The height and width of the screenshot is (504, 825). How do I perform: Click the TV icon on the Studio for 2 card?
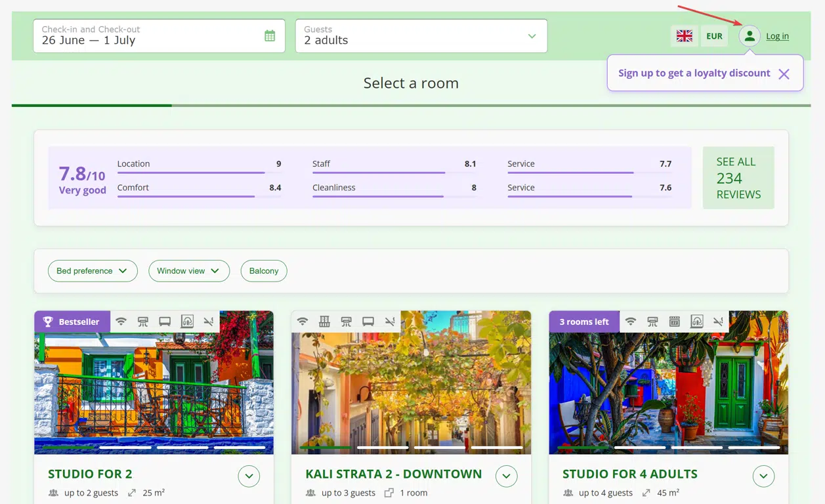pos(165,322)
